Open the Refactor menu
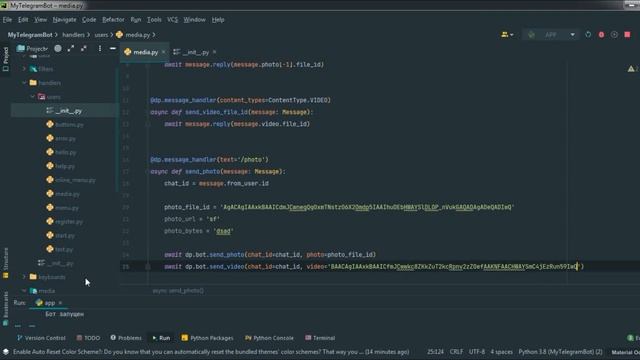640x360 pixels. tap(113, 20)
